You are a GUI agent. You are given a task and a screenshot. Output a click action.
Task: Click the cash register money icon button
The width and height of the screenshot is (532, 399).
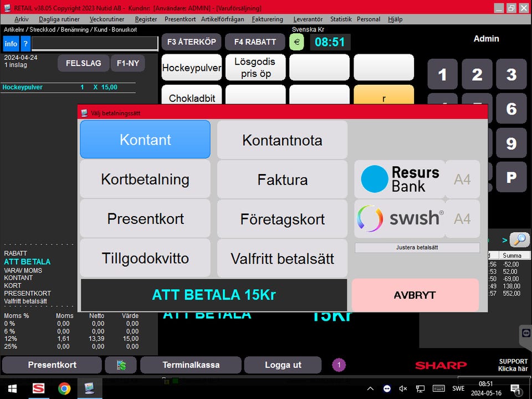[x=121, y=365]
